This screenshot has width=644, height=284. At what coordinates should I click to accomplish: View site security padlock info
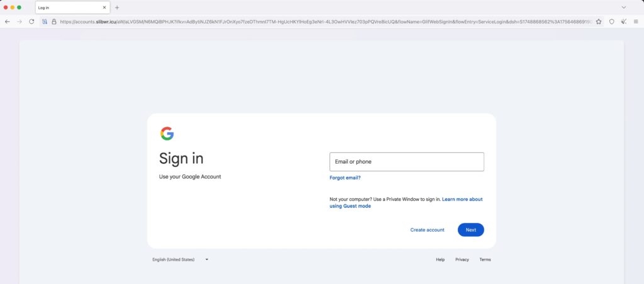[54, 21]
